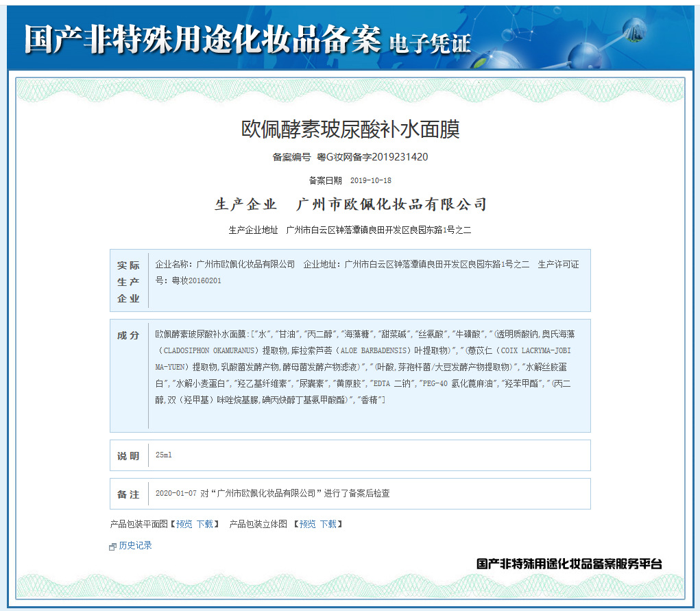Click production license number 粤妆20160201
This screenshot has width=700, height=611.
coord(197,280)
